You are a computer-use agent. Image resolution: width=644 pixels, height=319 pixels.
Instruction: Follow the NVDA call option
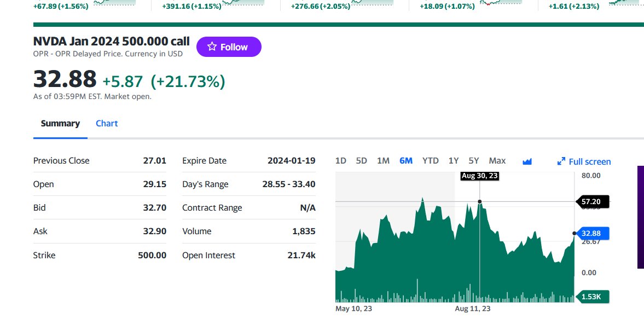click(x=229, y=47)
